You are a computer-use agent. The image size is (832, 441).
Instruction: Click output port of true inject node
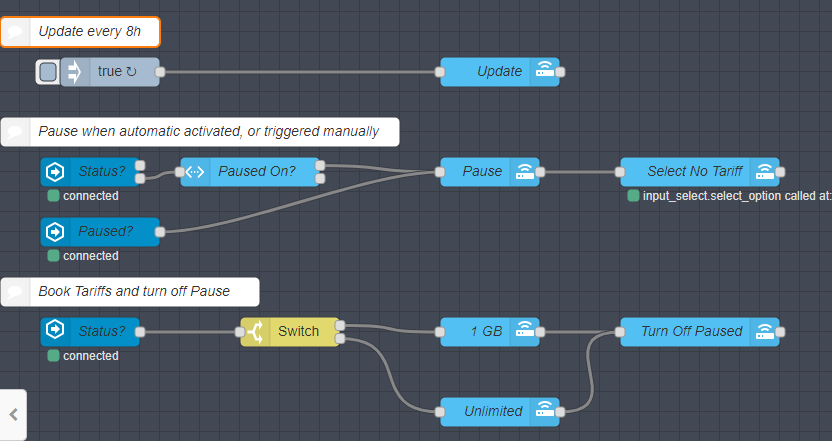click(x=160, y=72)
